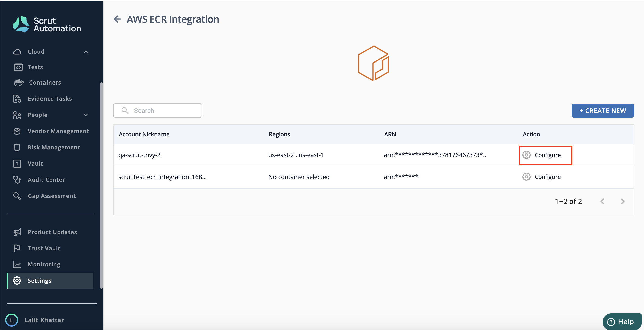The height and width of the screenshot is (330, 644).
Task: Click the AWS ECR Integration page title
Action: (173, 19)
